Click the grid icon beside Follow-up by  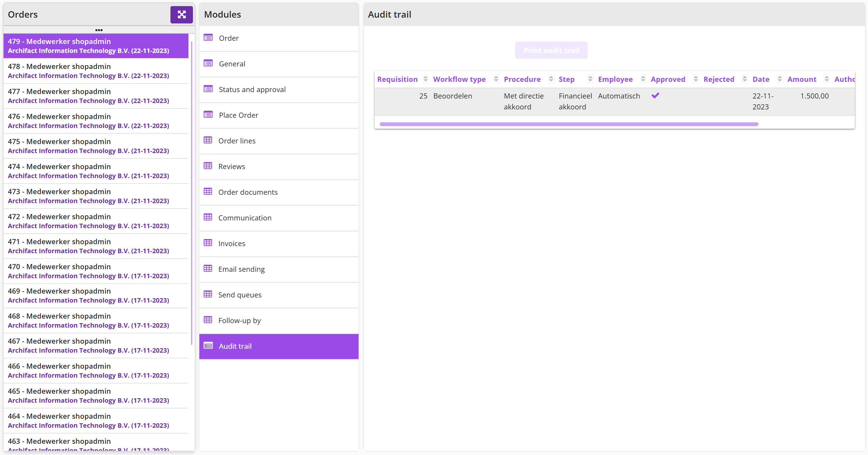[208, 320]
